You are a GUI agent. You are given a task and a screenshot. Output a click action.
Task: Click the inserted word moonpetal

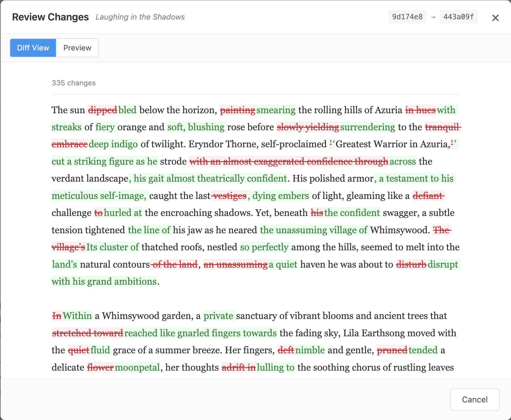point(137,367)
